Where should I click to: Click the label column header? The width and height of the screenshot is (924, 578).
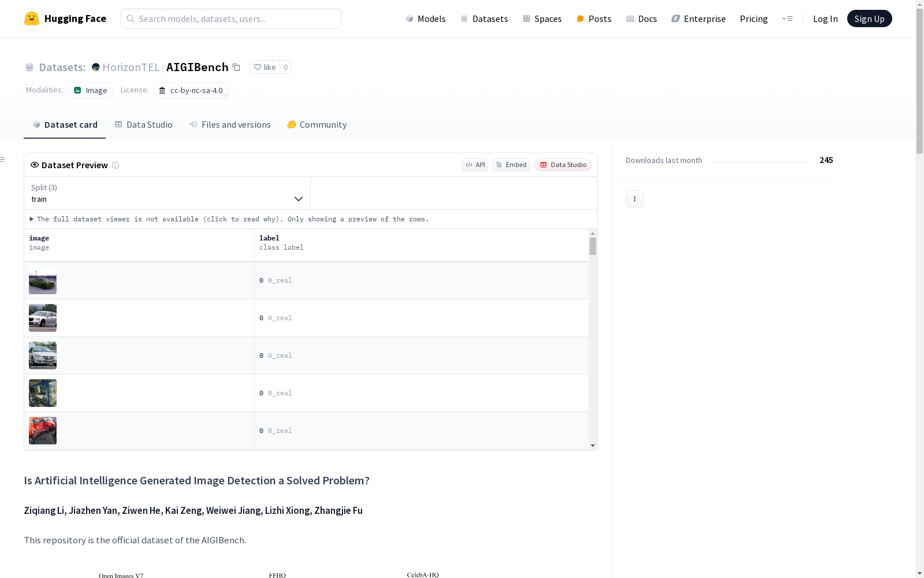pyautogui.click(x=422, y=245)
